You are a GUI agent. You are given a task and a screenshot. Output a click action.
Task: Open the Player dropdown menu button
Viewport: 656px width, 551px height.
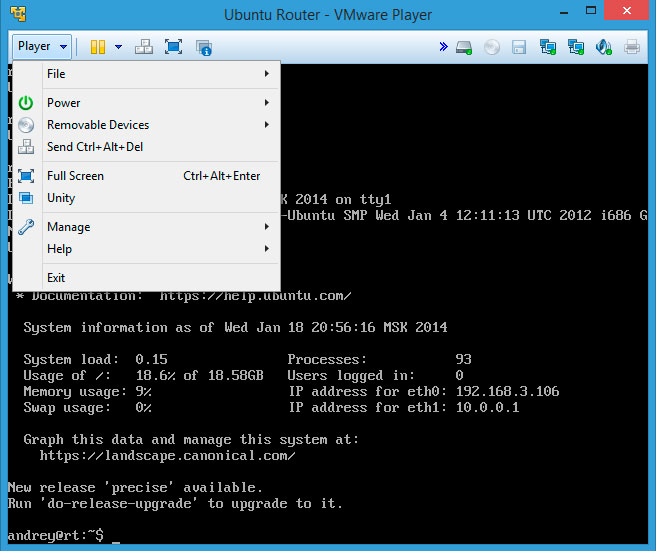42,46
